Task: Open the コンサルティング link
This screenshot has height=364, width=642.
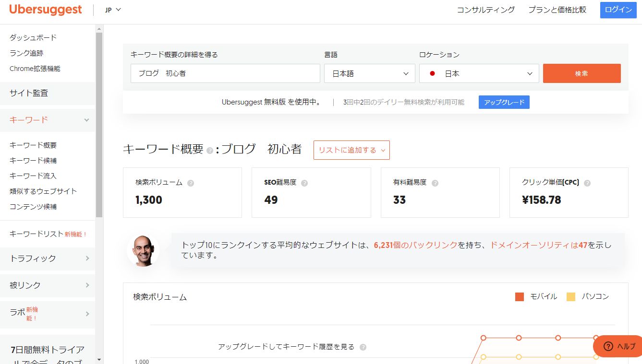Action: click(485, 10)
